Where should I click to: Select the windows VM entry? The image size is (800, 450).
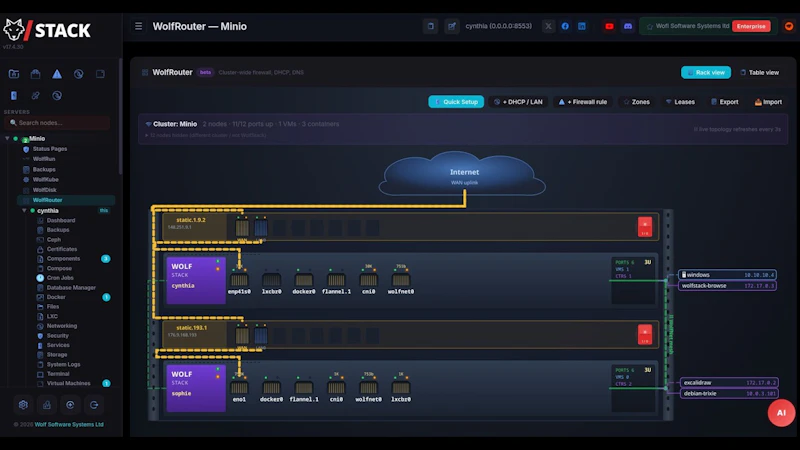click(x=727, y=274)
